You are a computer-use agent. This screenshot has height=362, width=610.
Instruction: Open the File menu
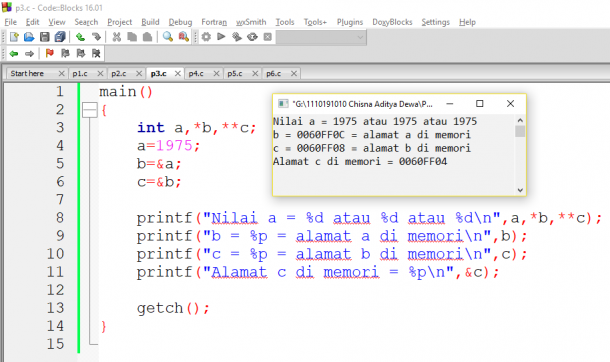(11, 22)
